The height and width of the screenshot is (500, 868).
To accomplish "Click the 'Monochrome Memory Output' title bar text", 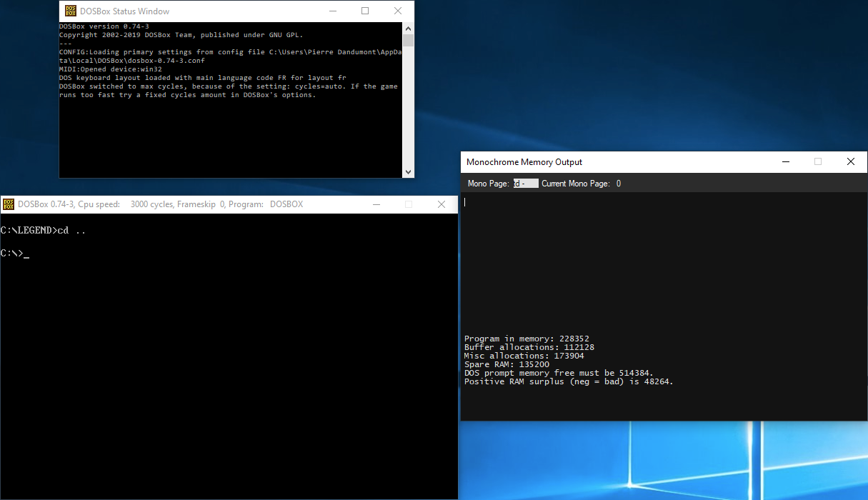I will point(524,162).
